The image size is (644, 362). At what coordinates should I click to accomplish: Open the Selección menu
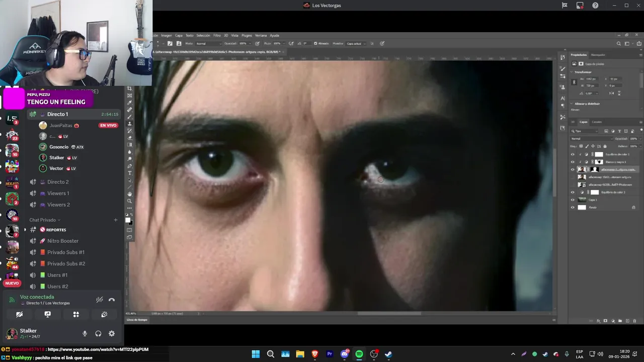coord(203,35)
